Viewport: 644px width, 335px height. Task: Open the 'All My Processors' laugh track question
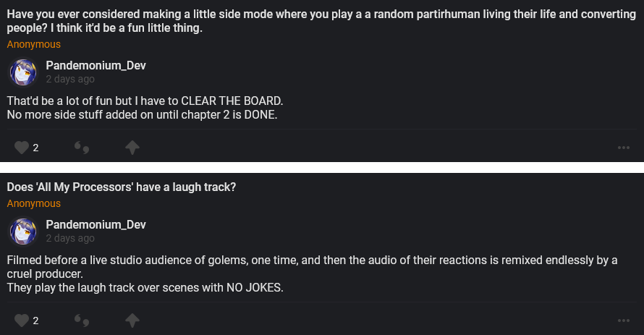(x=122, y=187)
